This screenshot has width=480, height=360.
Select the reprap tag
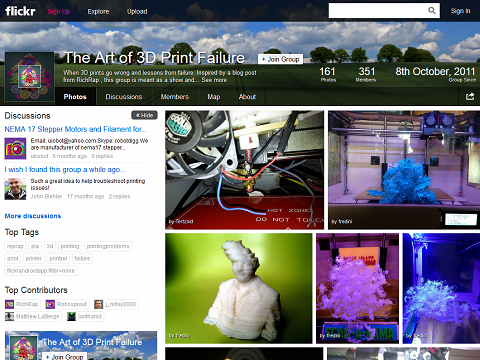[15, 246]
